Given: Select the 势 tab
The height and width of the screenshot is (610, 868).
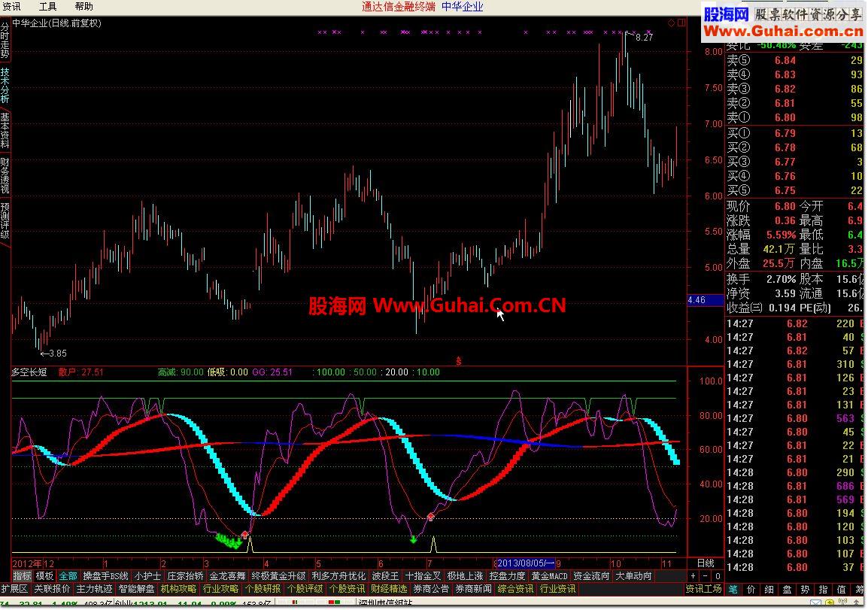Looking at the screenshot, I should pos(805,590).
